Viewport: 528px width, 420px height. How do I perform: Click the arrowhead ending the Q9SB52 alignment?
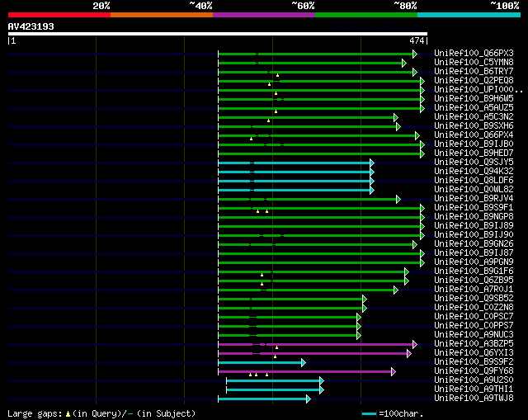pyautogui.click(x=365, y=299)
